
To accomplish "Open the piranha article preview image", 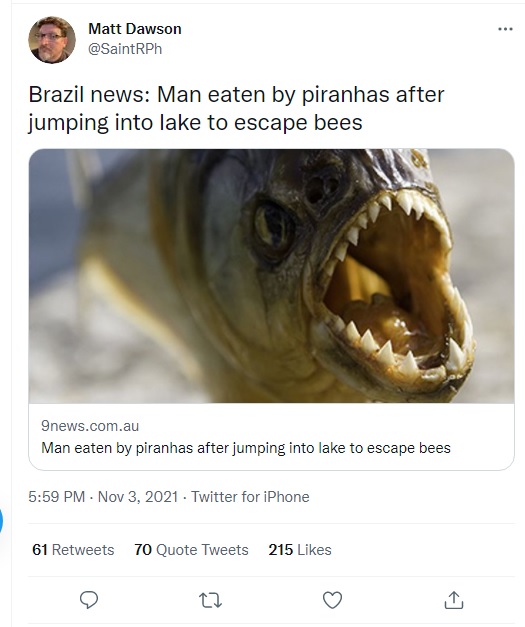I will point(271,276).
